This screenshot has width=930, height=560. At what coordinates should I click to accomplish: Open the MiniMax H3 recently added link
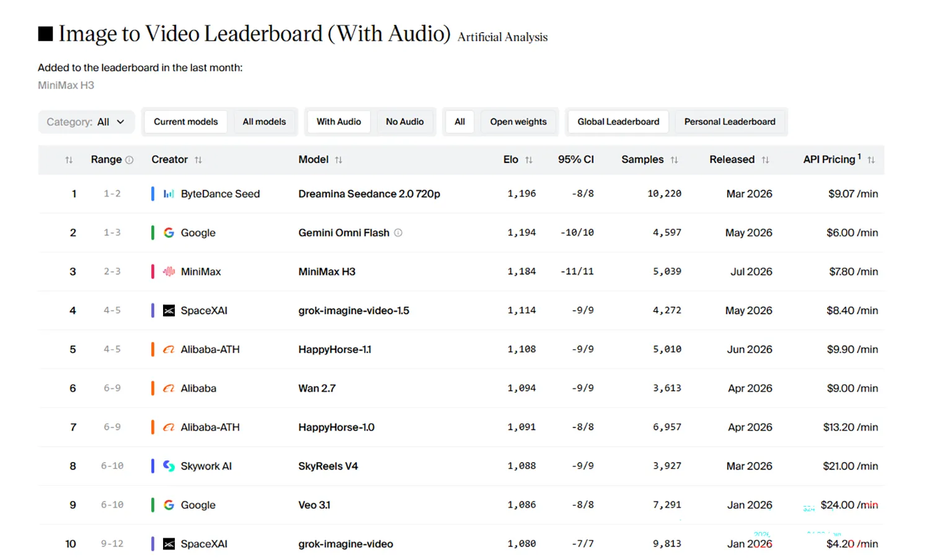tap(66, 85)
